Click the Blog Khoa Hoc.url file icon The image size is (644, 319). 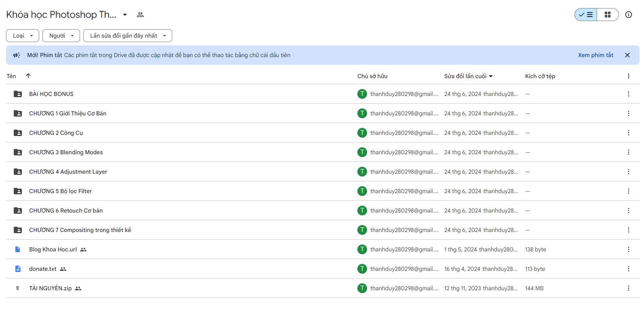18,249
